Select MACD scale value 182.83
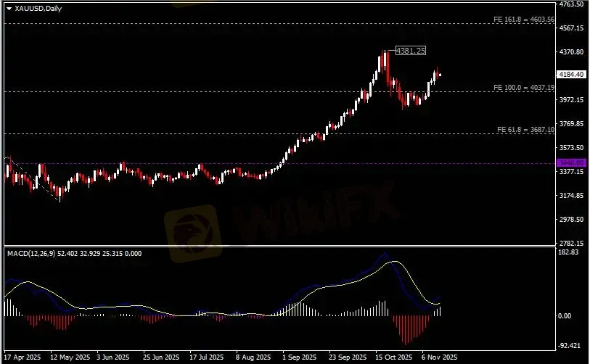 tap(568, 252)
